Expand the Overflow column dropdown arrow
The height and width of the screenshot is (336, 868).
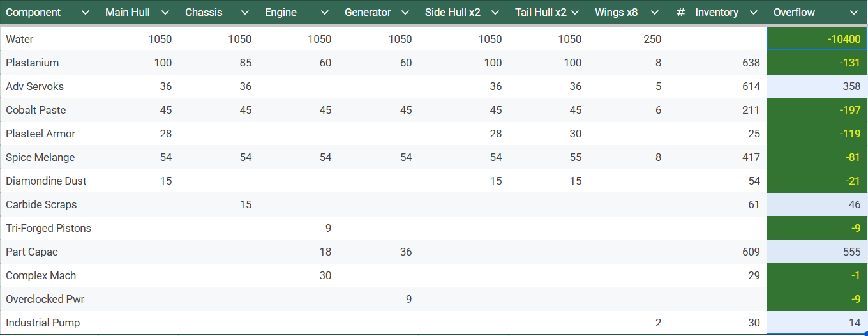tap(854, 13)
